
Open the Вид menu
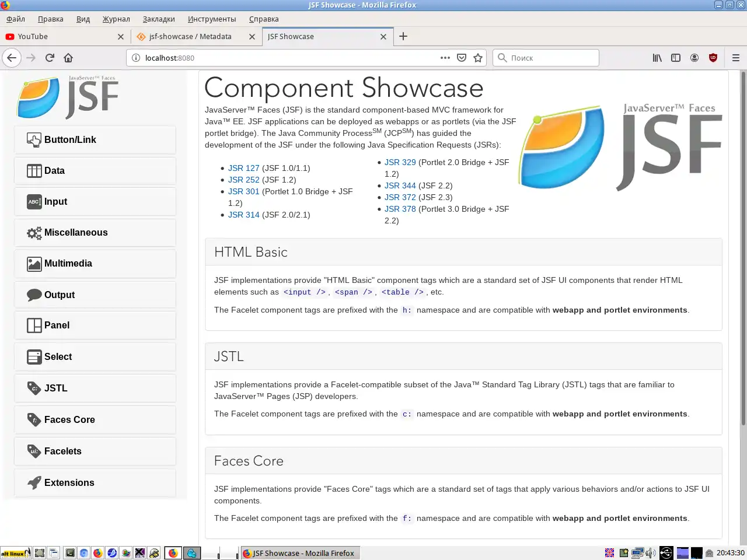pos(83,19)
